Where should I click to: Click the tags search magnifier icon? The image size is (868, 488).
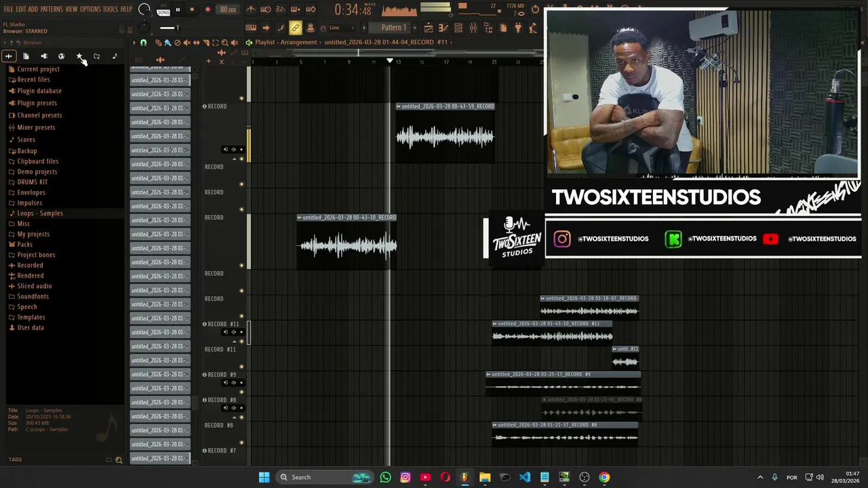tap(119, 460)
